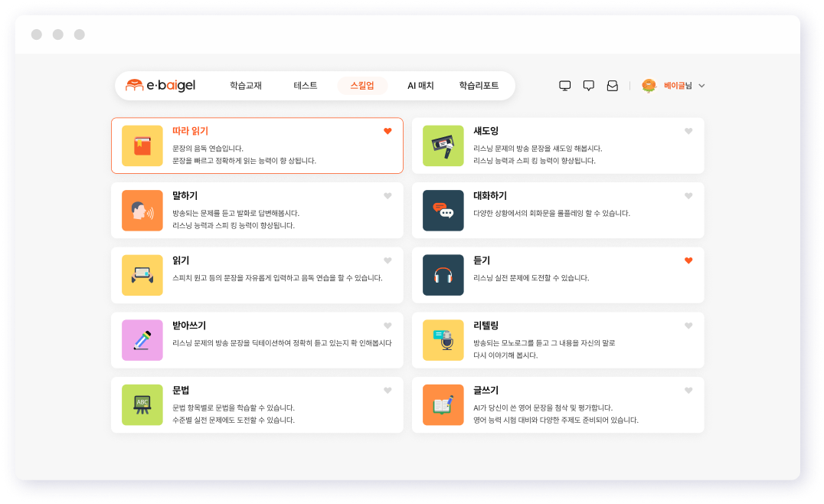This screenshot has width=824, height=504.
Task: Toggle the heart on the 듣기 card
Action: [688, 260]
